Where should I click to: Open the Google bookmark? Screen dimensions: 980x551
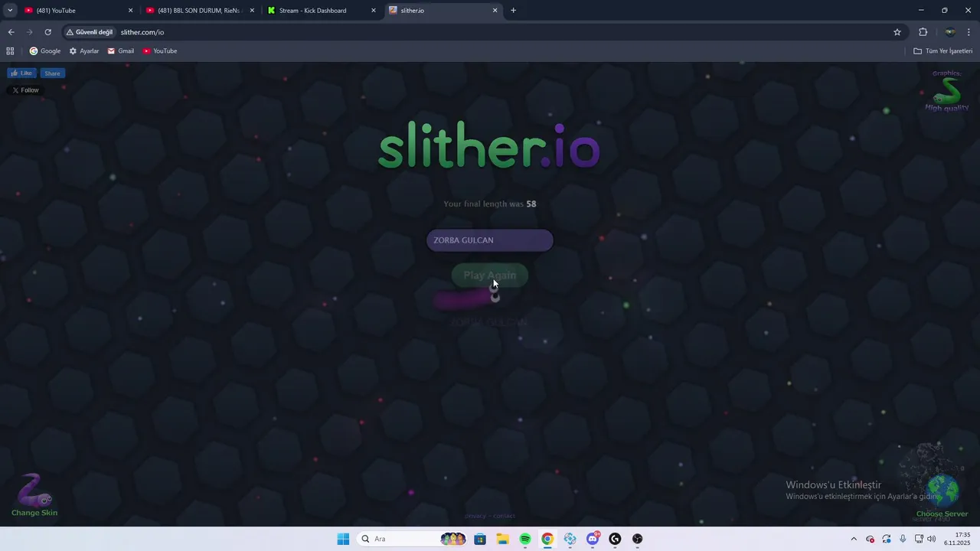point(45,51)
